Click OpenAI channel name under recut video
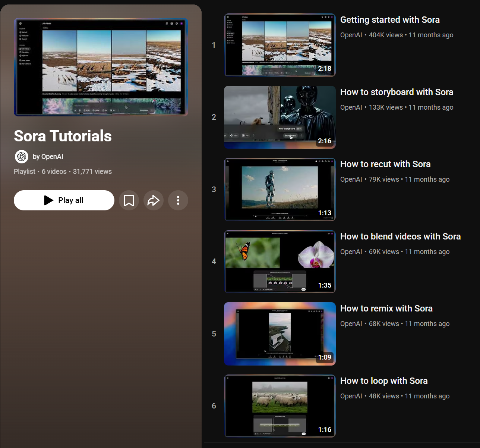This screenshot has height=448, width=480. [351, 179]
